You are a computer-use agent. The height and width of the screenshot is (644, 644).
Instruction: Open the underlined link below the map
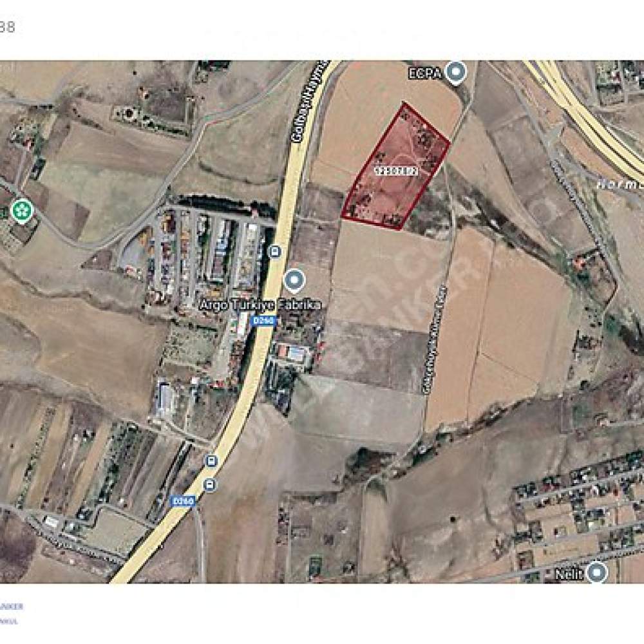[x=12, y=606]
